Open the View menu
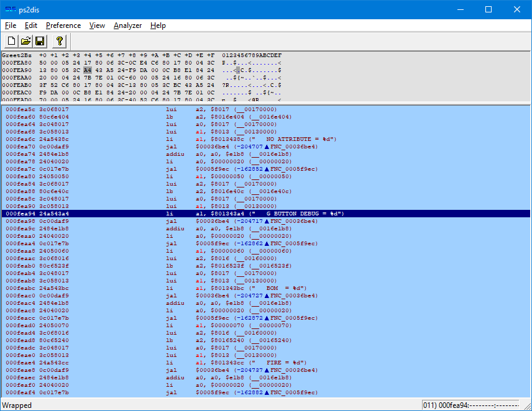 click(97, 25)
